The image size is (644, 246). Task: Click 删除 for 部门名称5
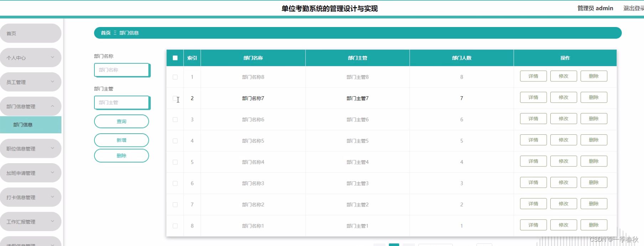point(594,140)
